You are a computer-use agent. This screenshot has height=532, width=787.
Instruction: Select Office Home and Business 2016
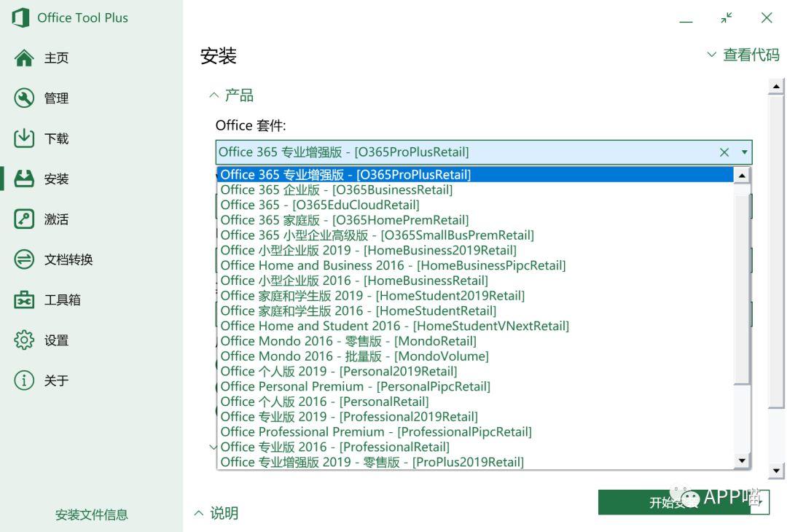(x=476, y=265)
